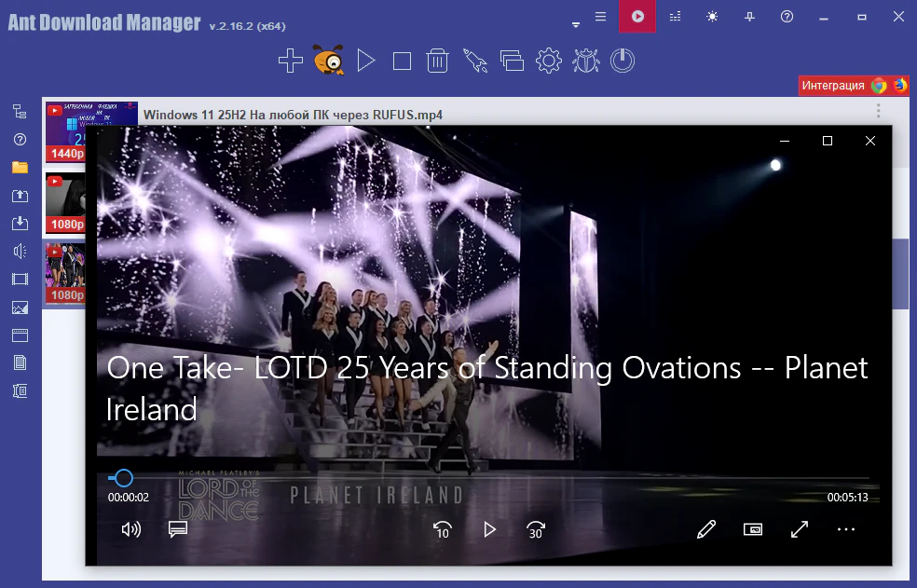Select the documents page category in the sidebar
The width and height of the screenshot is (917, 588).
click(20, 362)
